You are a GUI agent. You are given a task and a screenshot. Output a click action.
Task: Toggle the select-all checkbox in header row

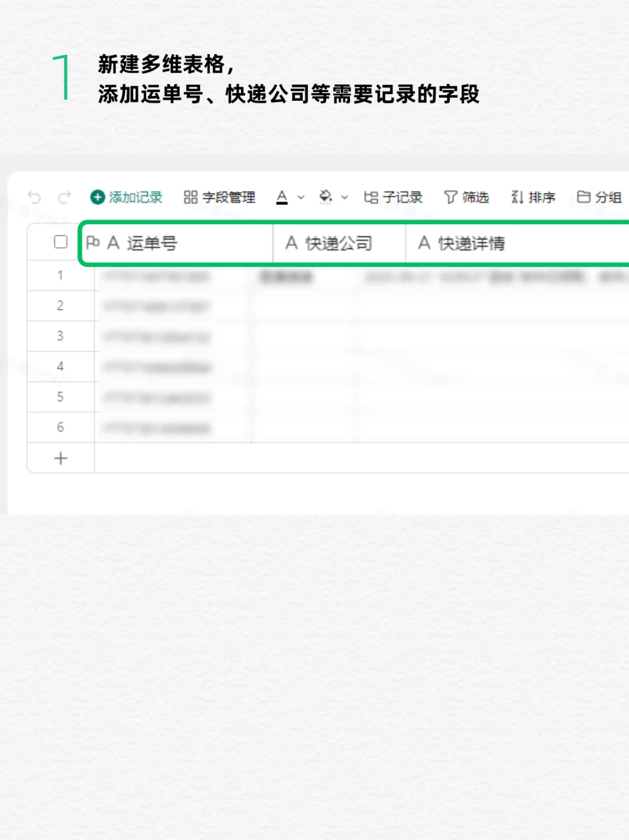(60, 242)
